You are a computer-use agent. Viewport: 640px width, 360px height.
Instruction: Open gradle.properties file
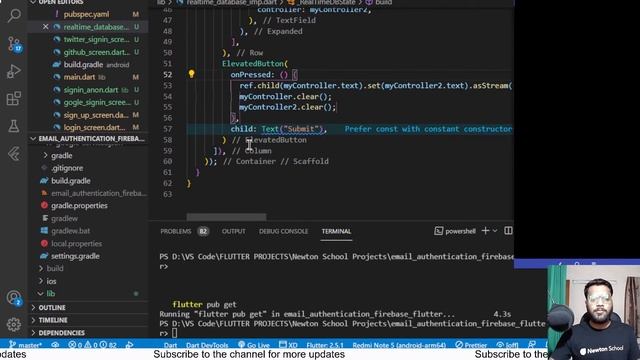click(79, 206)
